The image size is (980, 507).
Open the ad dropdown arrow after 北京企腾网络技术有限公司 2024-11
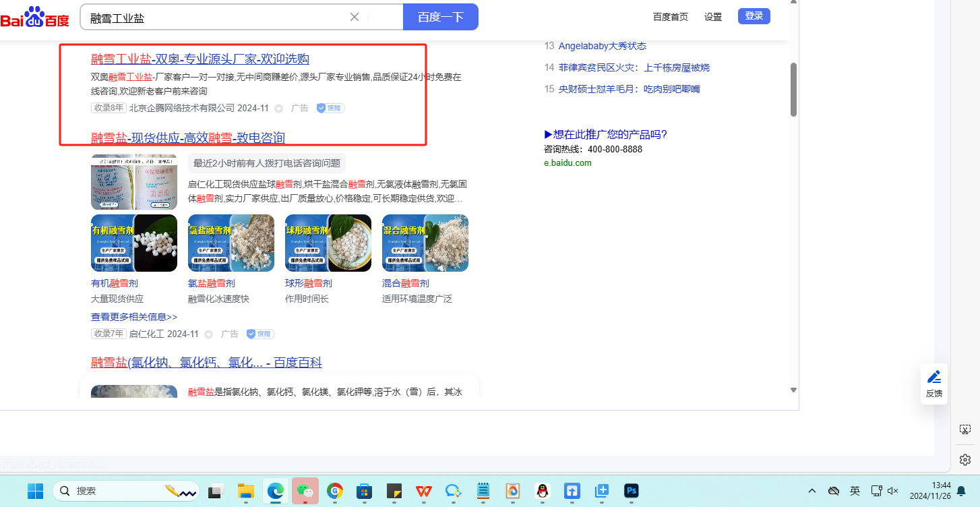[x=278, y=109]
